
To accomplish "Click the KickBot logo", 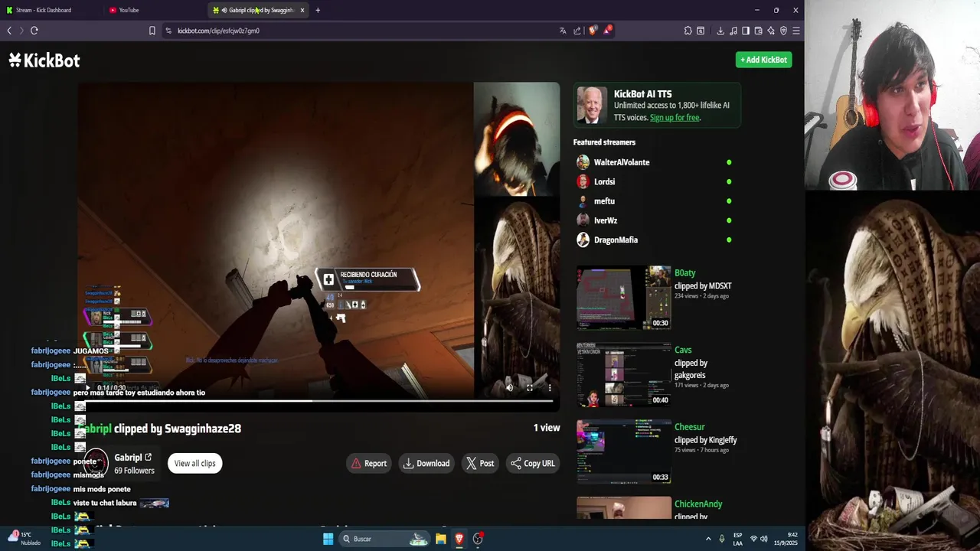I will (x=44, y=60).
